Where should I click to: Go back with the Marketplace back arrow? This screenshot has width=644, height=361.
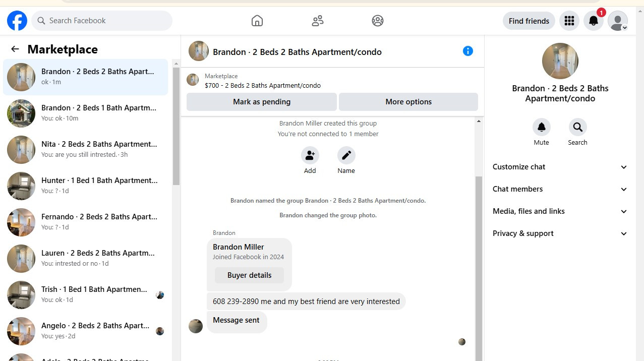pyautogui.click(x=15, y=49)
